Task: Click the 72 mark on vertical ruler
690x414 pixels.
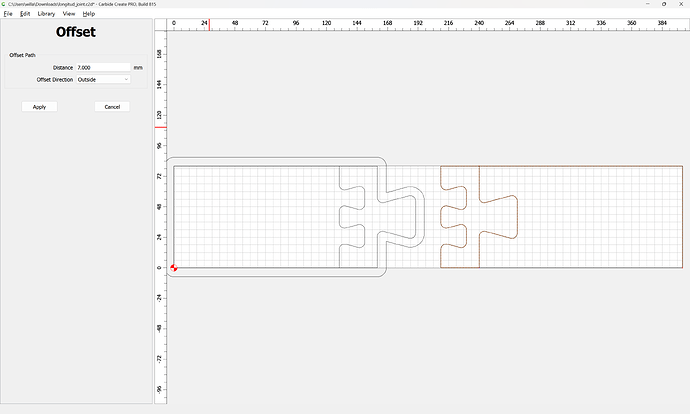Action: tap(159, 176)
